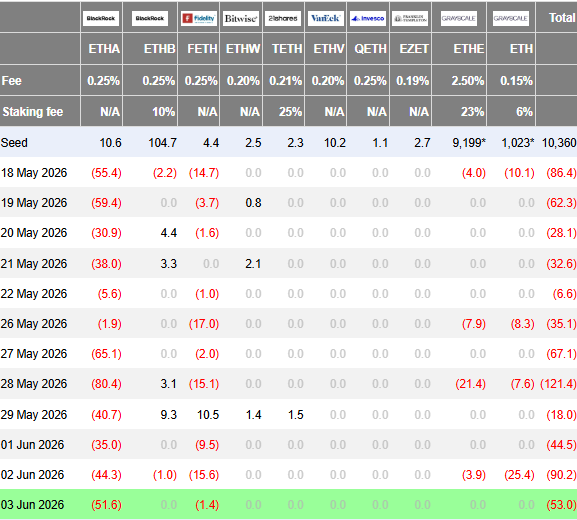Click the 26 May 2026 date

tap(34, 324)
